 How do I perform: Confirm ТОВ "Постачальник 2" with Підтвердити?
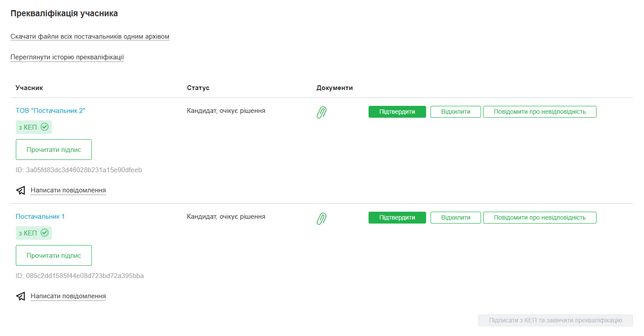(x=397, y=112)
